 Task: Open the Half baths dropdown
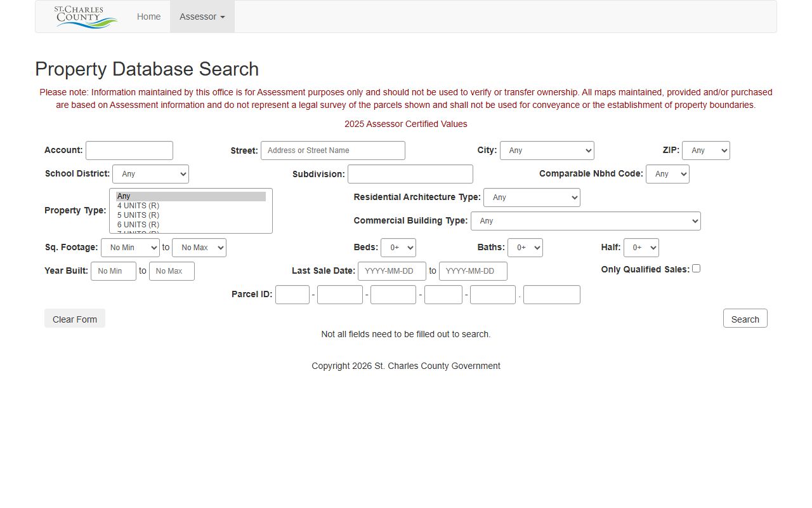coord(641,248)
